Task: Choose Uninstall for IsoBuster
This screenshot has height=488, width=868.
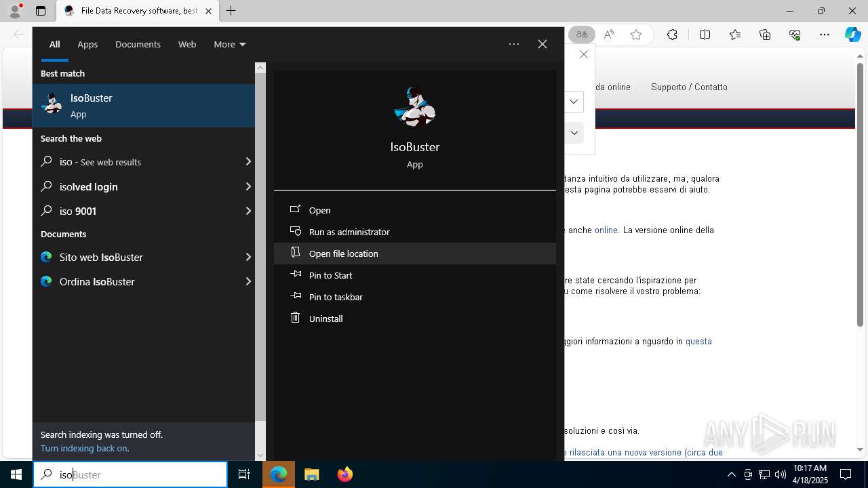Action: click(414, 319)
